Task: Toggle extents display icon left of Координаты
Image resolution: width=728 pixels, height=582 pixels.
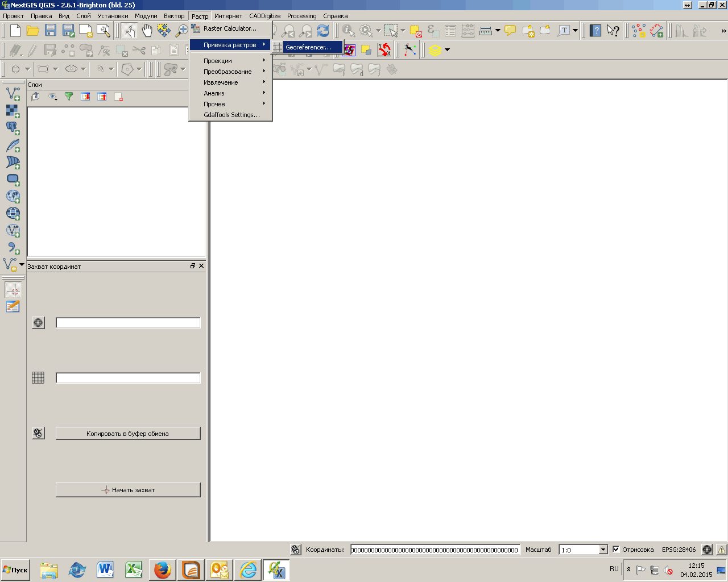Action: pyautogui.click(x=296, y=550)
